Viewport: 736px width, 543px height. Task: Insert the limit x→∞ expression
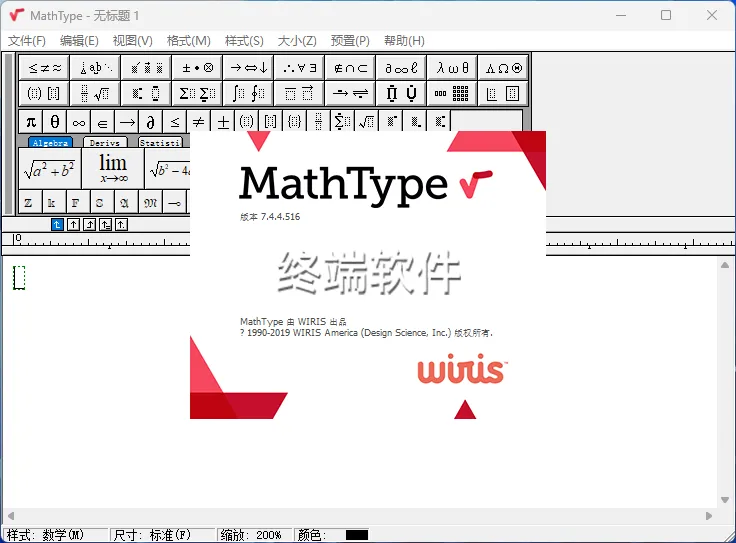(x=113, y=168)
